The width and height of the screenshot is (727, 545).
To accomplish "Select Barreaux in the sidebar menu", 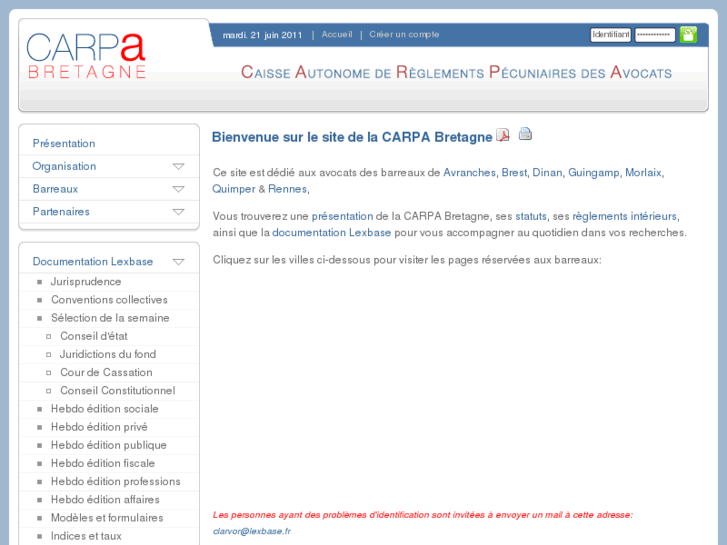I will pos(55,189).
